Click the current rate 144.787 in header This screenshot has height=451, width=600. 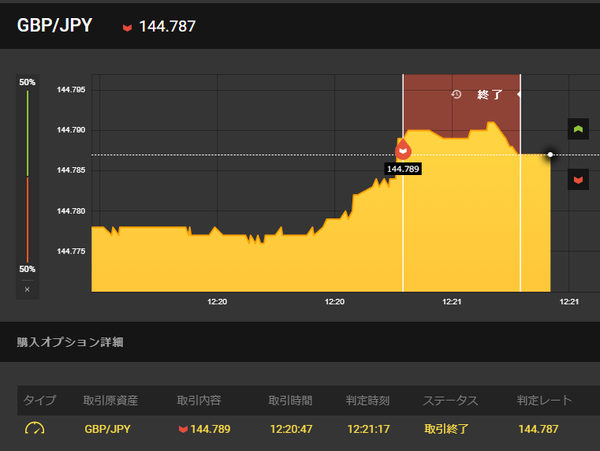pyautogui.click(x=167, y=26)
